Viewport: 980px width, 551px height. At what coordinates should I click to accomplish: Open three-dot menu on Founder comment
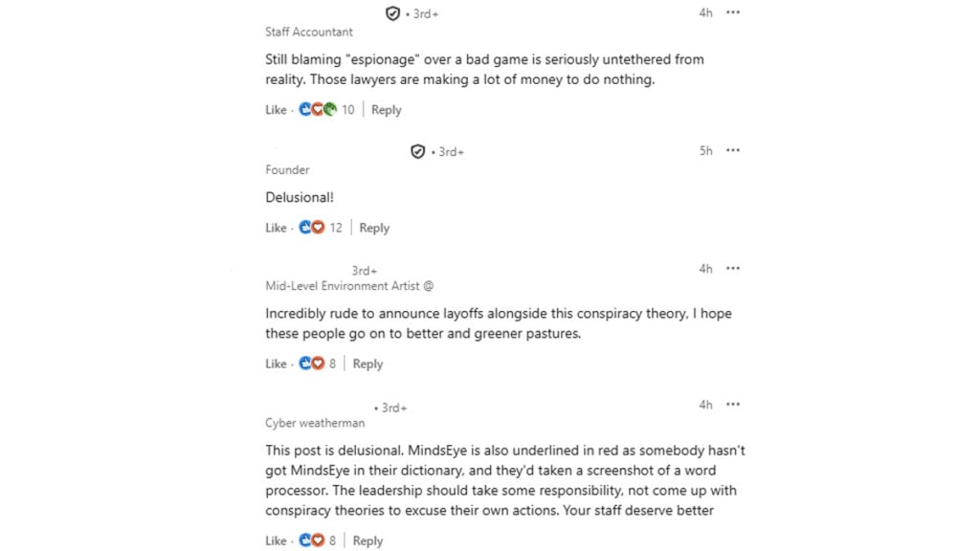733,150
